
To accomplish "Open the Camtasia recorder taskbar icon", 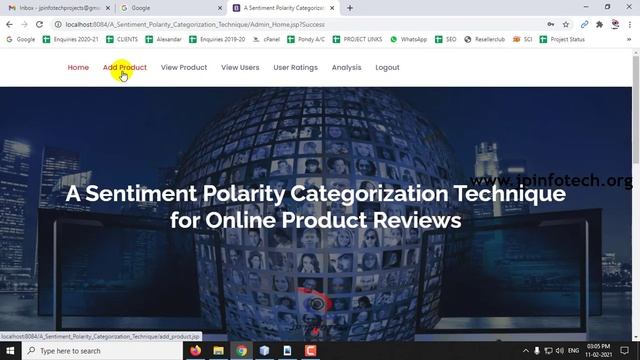I will tap(310, 351).
